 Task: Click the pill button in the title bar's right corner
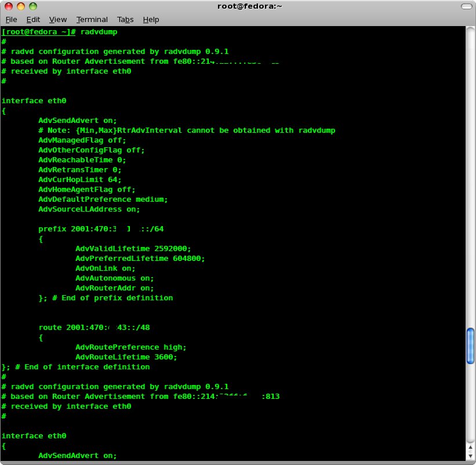466,6
